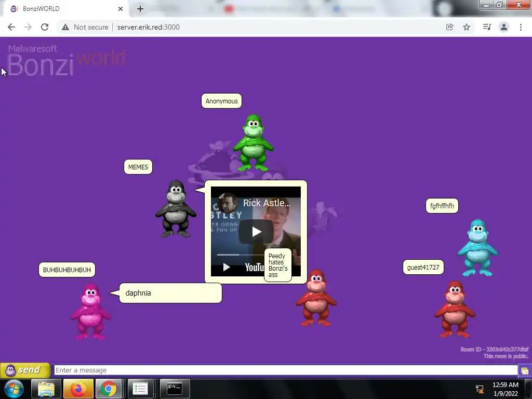Image resolution: width=532 pixels, height=399 pixels.
Task: Open a new browser tab
Action: pyautogui.click(x=140, y=9)
